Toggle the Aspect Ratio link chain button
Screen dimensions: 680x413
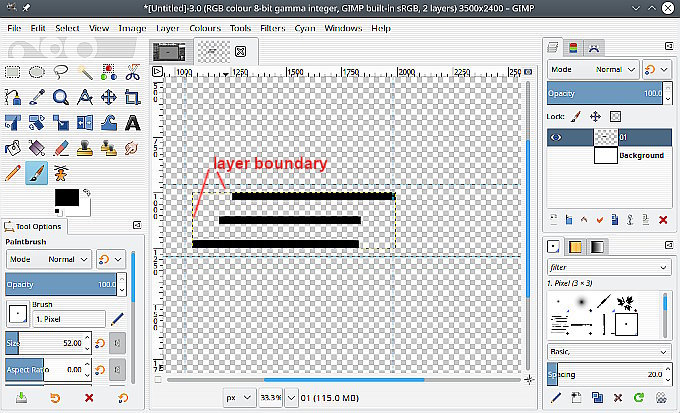point(117,370)
